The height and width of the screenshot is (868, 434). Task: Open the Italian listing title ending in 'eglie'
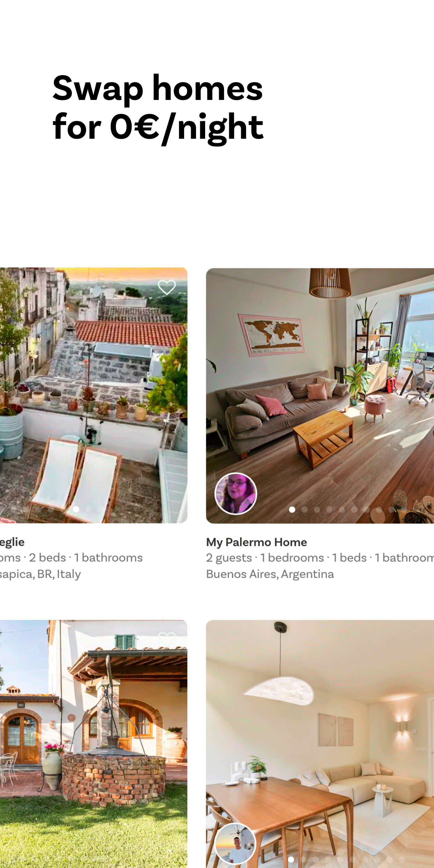12,542
